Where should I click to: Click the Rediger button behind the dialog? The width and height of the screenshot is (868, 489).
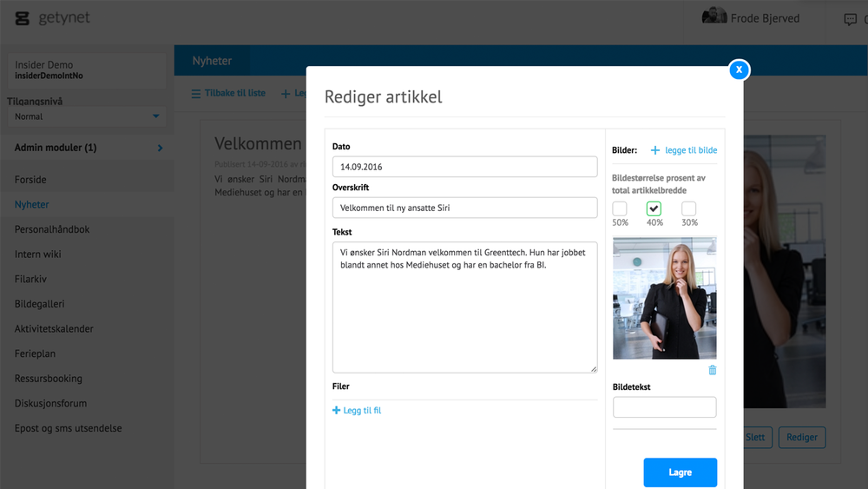click(x=801, y=437)
